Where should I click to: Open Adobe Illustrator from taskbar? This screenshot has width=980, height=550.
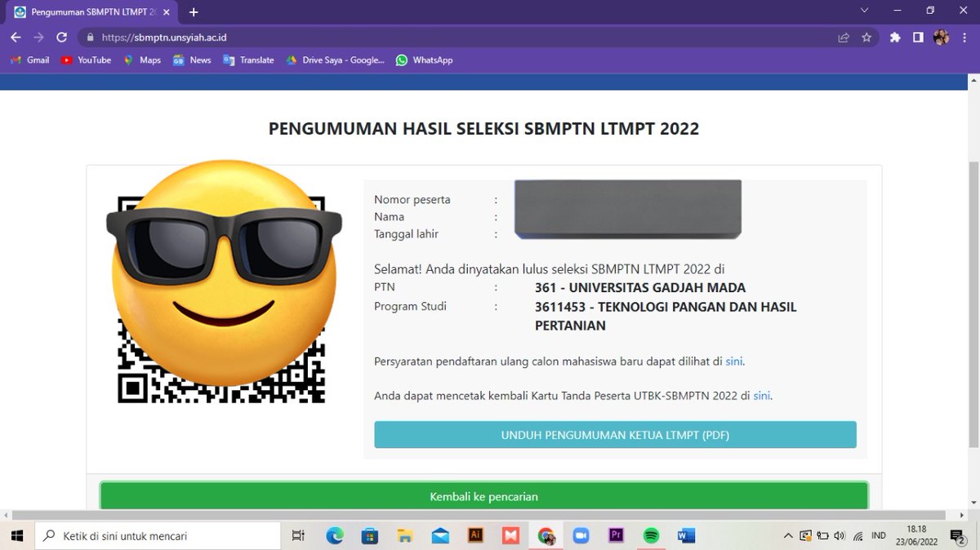coord(475,536)
